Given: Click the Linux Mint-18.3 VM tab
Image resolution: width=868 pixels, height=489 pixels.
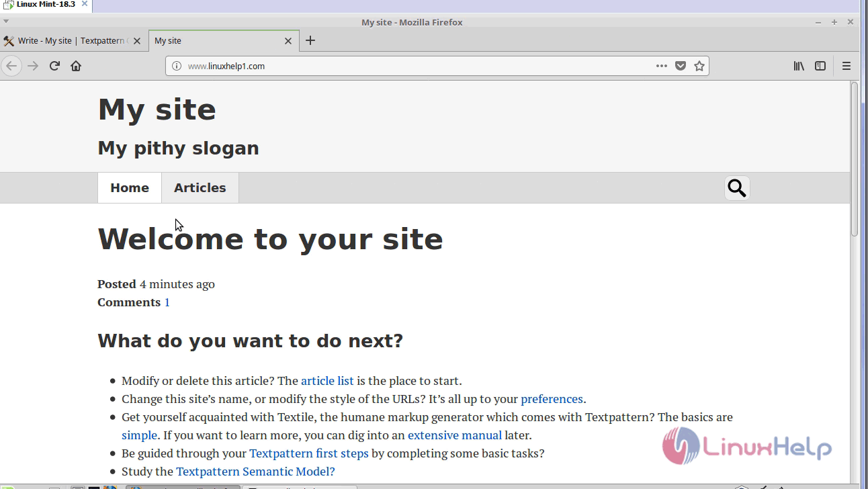Looking at the screenshot, I should (46, 5).
